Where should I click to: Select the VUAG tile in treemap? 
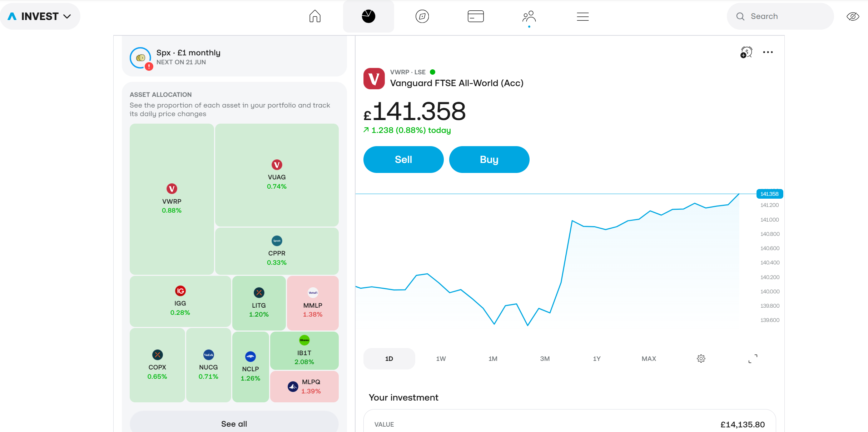277,175
